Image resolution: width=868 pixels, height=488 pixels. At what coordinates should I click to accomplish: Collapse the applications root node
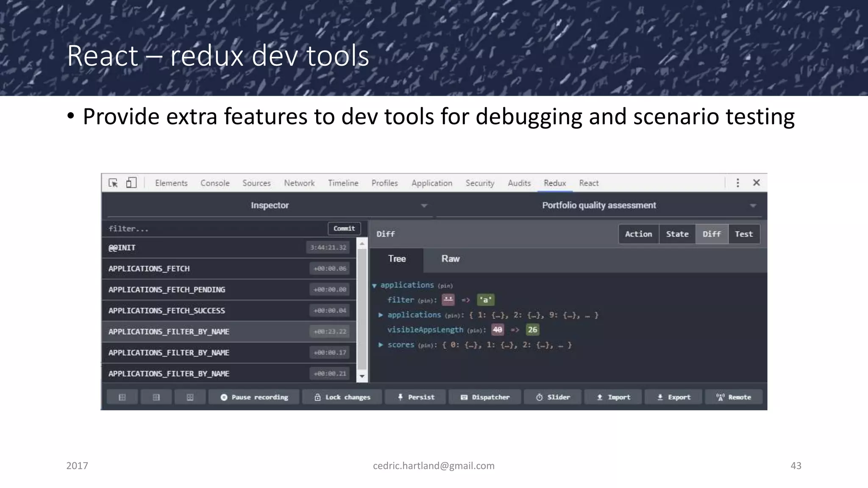pos(374,286)
